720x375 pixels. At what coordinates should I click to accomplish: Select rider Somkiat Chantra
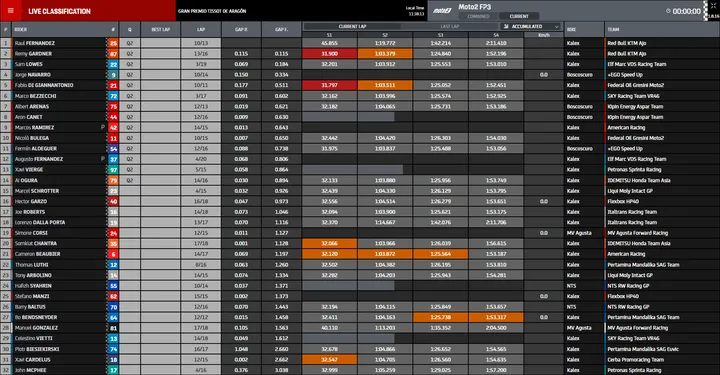point(36,244)
